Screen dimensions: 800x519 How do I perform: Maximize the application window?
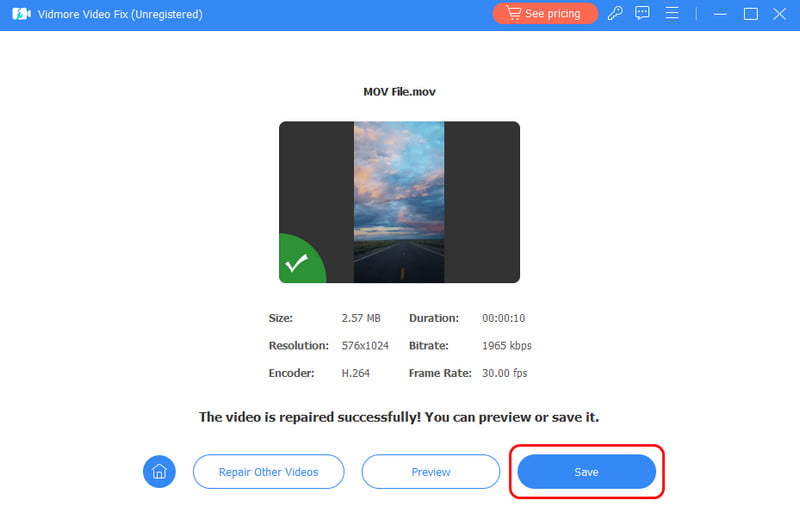pyautogui.click(x=750, y=14)
